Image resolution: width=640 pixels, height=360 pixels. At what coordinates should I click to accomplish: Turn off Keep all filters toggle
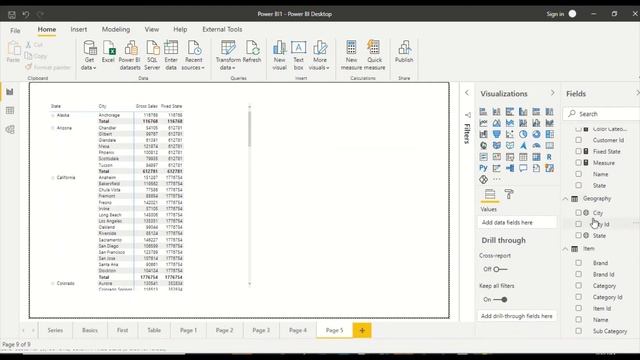tap(500, 300)
